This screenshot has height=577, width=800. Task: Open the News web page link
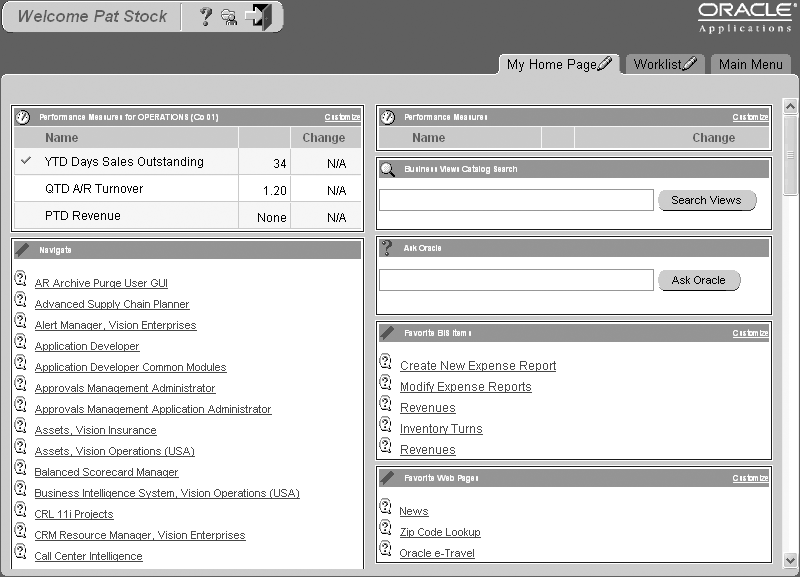[x=414, y=511]
